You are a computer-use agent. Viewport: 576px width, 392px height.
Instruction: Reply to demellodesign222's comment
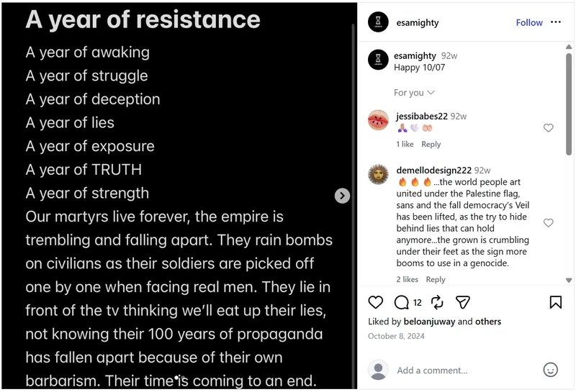pyautogui.click(x=436, y=279)
